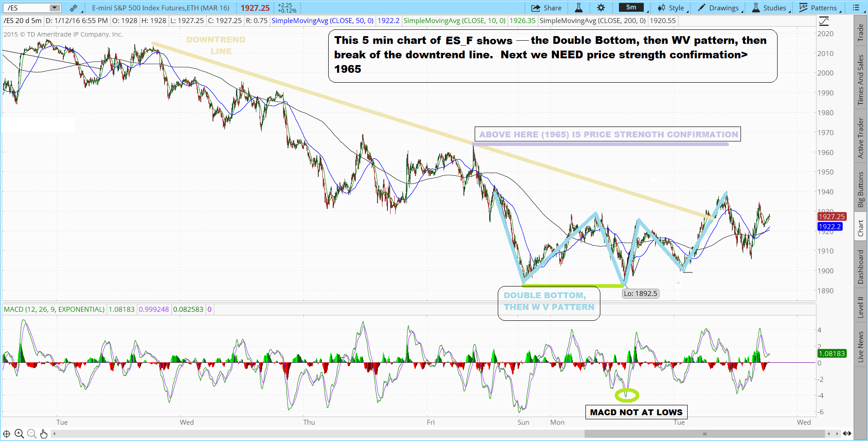Click the MACD NOT AT LOWS label
Image resolution: width=868 pixels, height=441 pixels.
click(x=636, y=412)
